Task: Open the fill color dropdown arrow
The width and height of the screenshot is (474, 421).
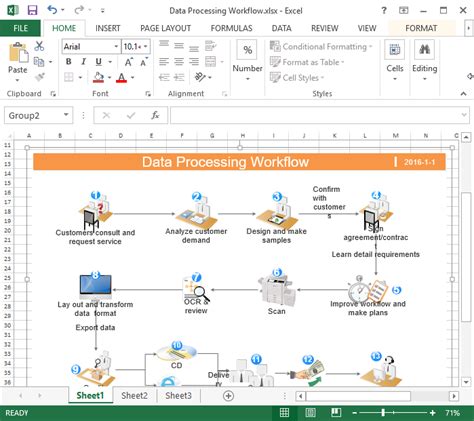Action: (109, 78)
